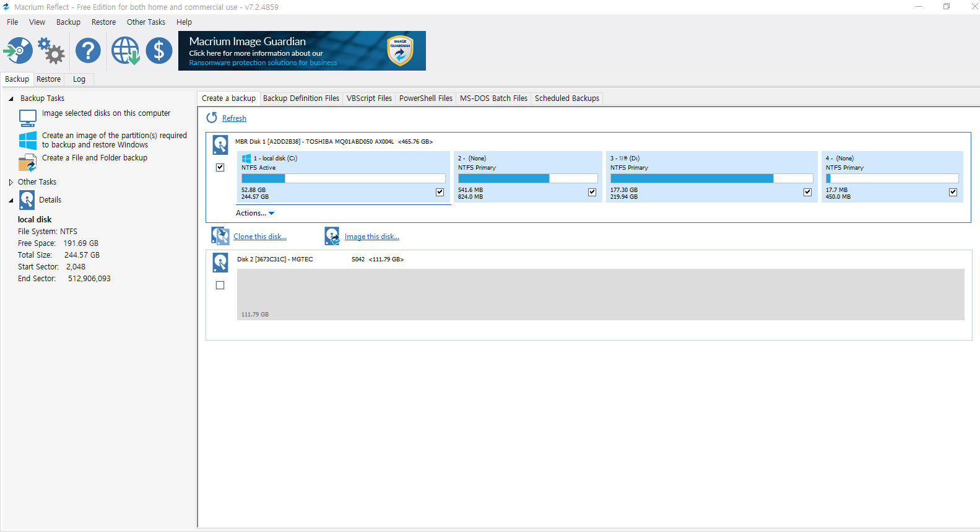Click the Windows logo partition image icon
The height and width of the screenshot is (532, 980).
[28, 141]
